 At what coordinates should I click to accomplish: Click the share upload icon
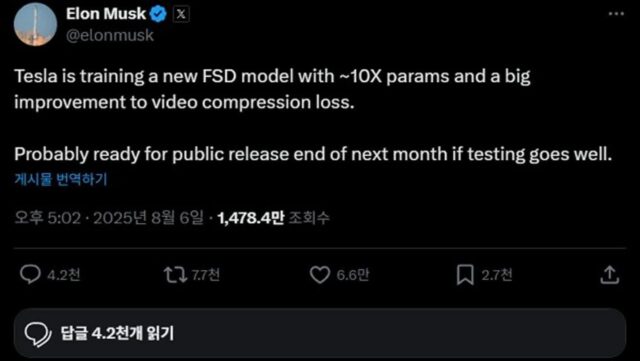click(x=610, y=275)
